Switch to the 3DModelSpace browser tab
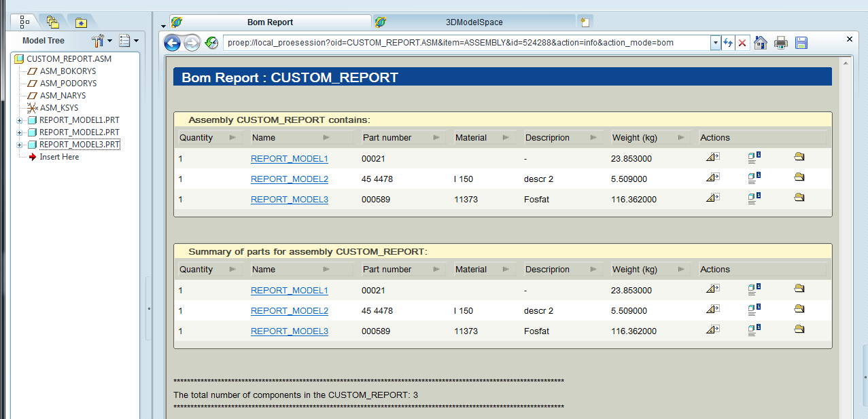 click(x=474, y=22)
